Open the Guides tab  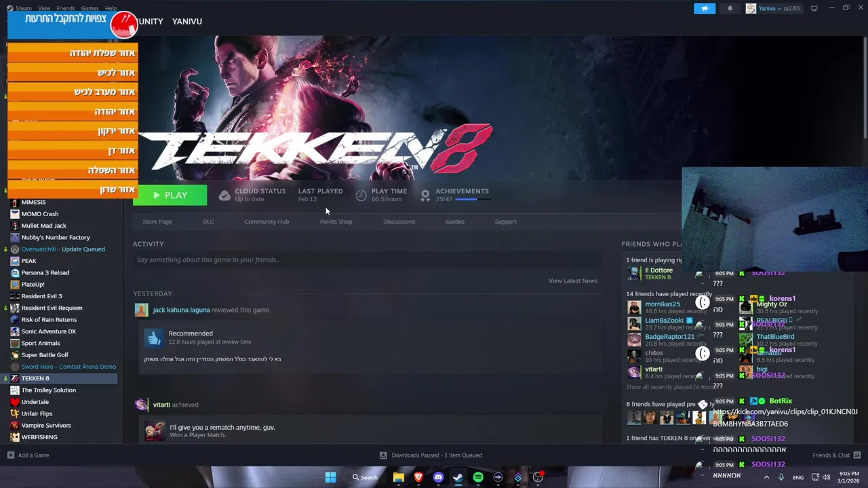[455, 222]
